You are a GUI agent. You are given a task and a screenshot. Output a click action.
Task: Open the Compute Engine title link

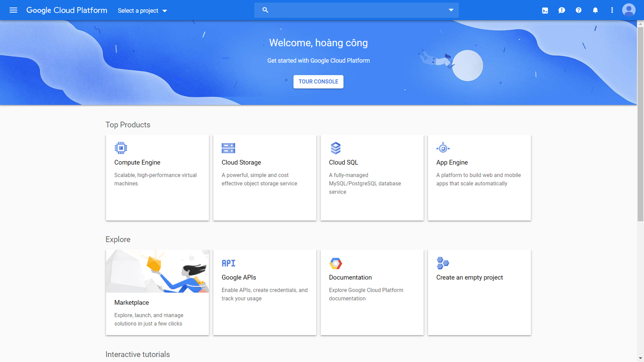pyautogui.click(x=137, y=162)
